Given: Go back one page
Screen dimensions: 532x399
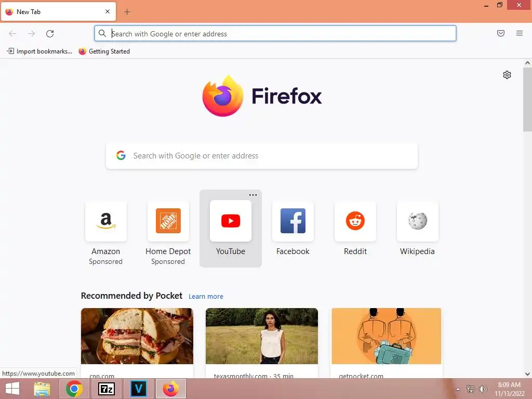Looking at the screenshot, I should tap(12, 34).
